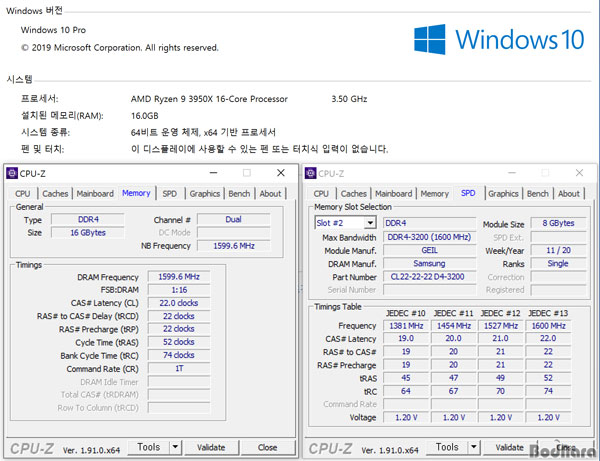
Task: Click the memory Type field DDR4
Action: 88,220
